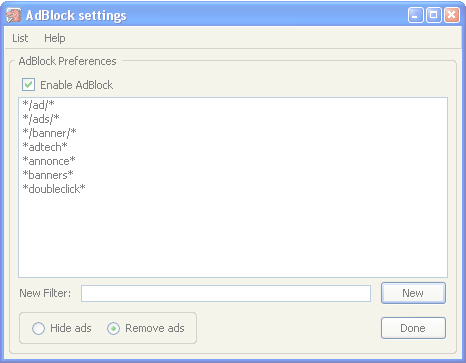Minimize the AdBlock settings window
Viewport: 466px width, 363px height.
[x=415, y=15]
